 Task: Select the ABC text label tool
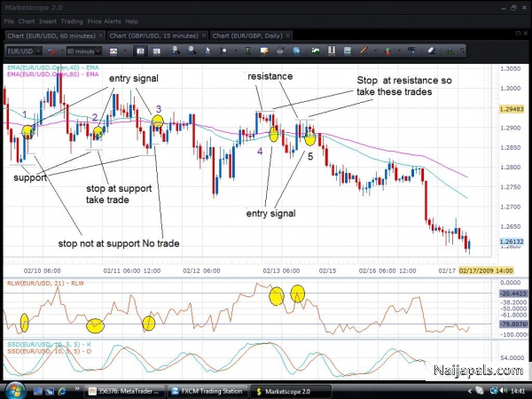pos(411,51)
